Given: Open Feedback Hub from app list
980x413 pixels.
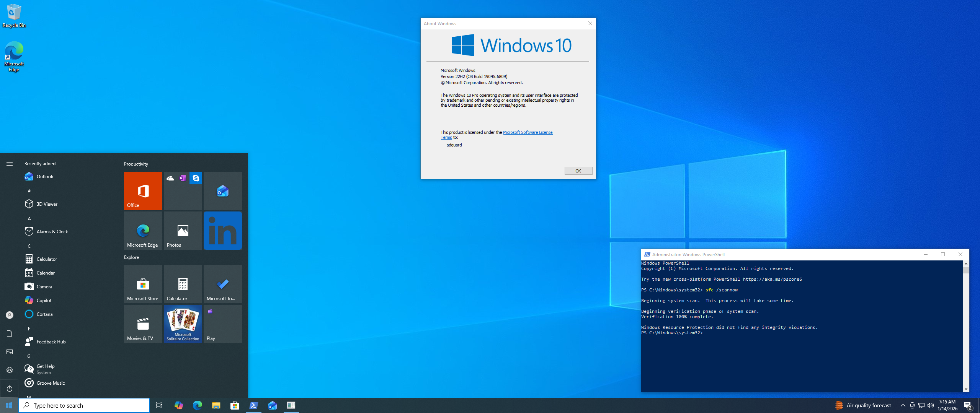Looking at the screenshot, I should (51, 341).
